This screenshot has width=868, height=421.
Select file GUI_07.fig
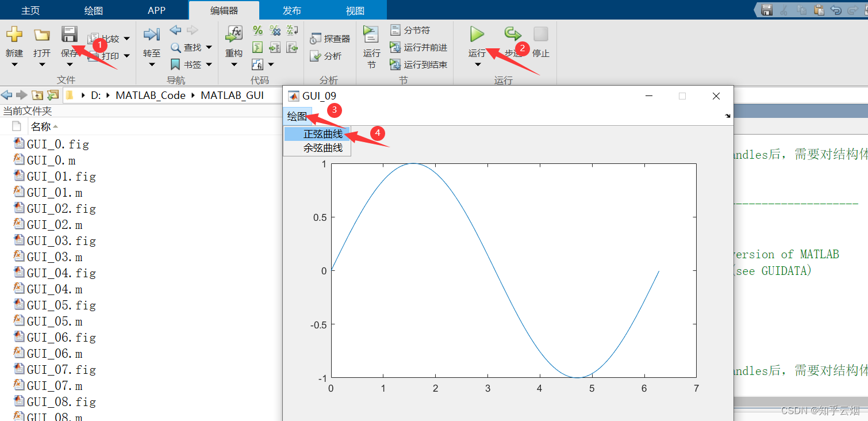pyautogui.click(x=62, y=370)
